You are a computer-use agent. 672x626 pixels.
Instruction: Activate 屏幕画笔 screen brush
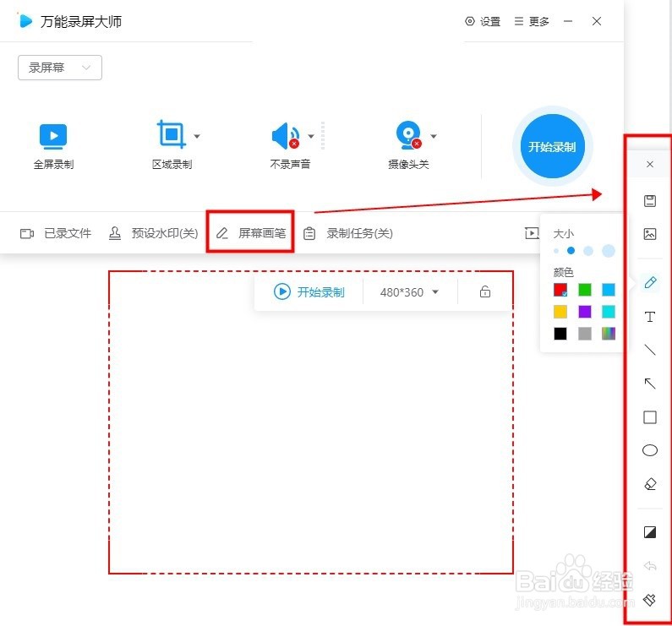251,233
